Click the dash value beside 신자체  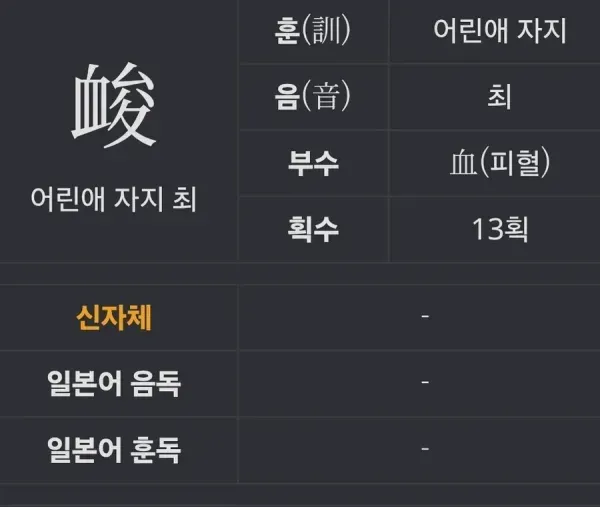point(425,317)
